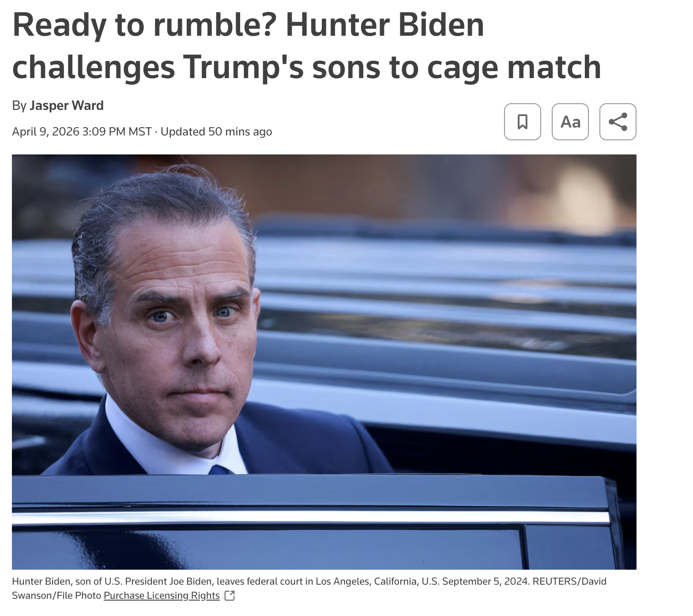Open author page for Jasper Ward
This screenshot has width=693, height=616.
pyautogui.click(x=67, y=105)
